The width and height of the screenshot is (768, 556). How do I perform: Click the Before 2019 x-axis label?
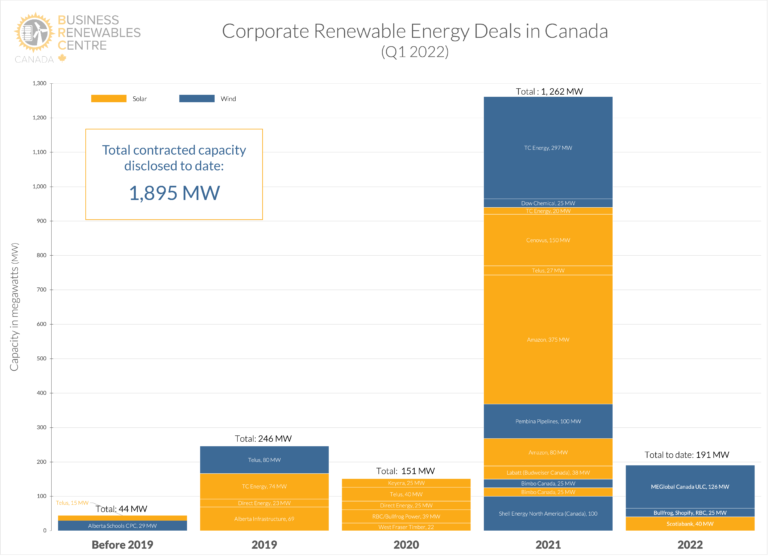pos(122,544)
